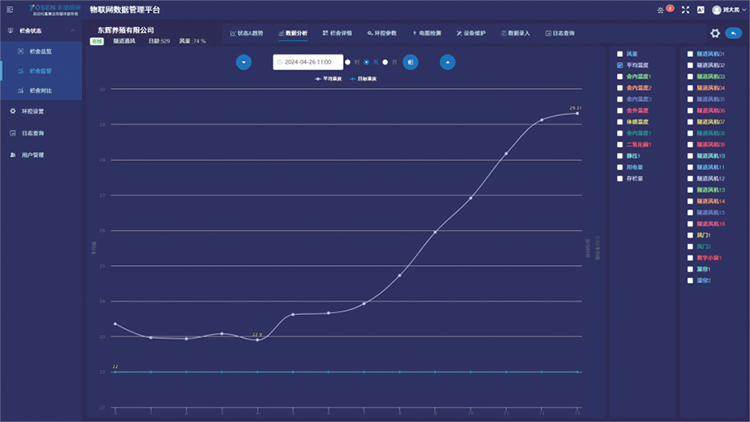Toggle fullscreen mode icon in header
Image resolution: width=750 pixels, height=422 pixels.
[x=685, y=9]
